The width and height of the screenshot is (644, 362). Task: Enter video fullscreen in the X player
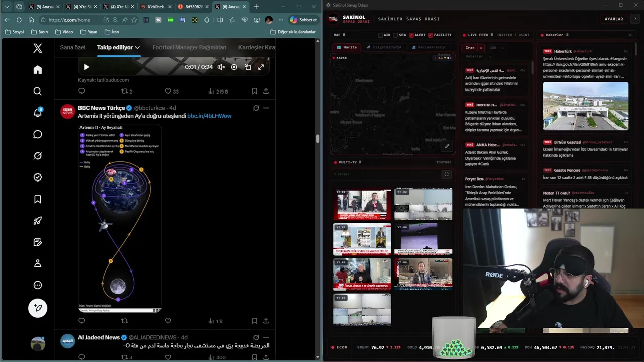(x=261, y=67)
